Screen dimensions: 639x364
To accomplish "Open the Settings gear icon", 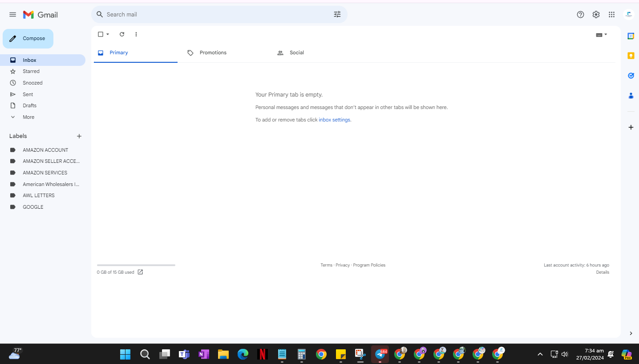I will 596,15.
